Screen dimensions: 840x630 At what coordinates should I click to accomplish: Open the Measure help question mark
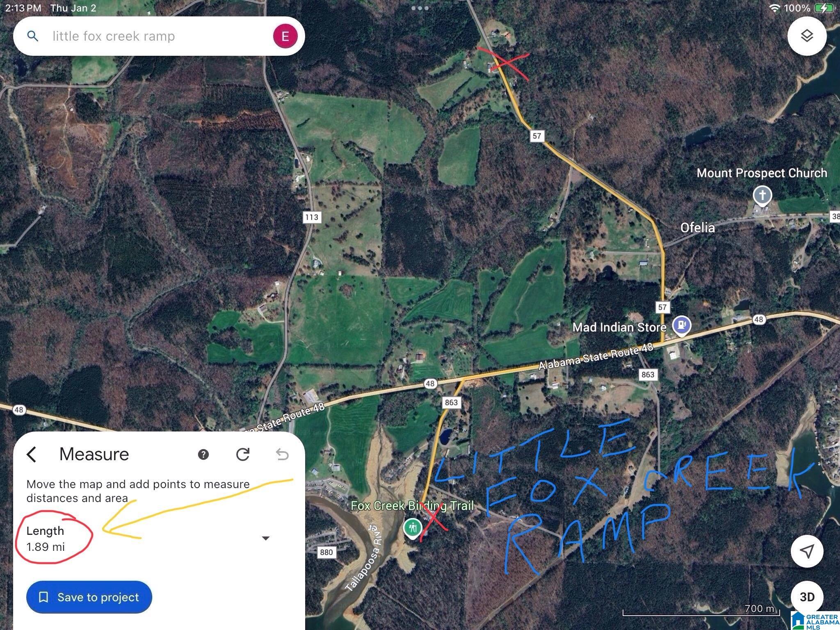(x=203, y=454)
